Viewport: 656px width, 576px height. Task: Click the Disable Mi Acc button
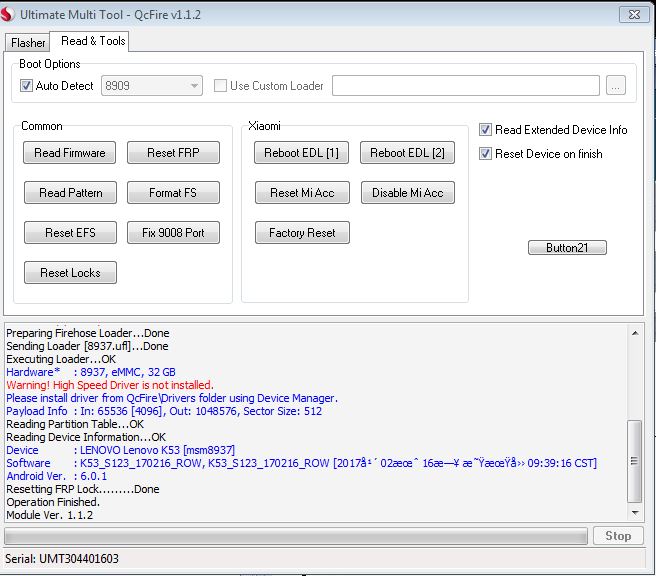[x=407, y=192]
